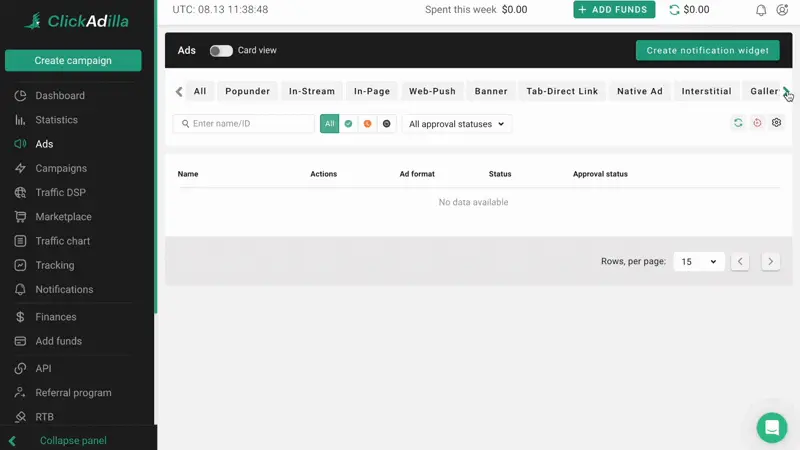Toggle the Card view switch
The width and height of the screenshot is (800, 450).
coord(221,50)
